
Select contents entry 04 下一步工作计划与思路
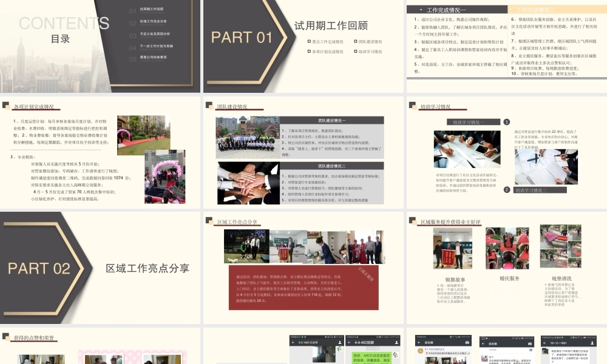coord(151,47)
